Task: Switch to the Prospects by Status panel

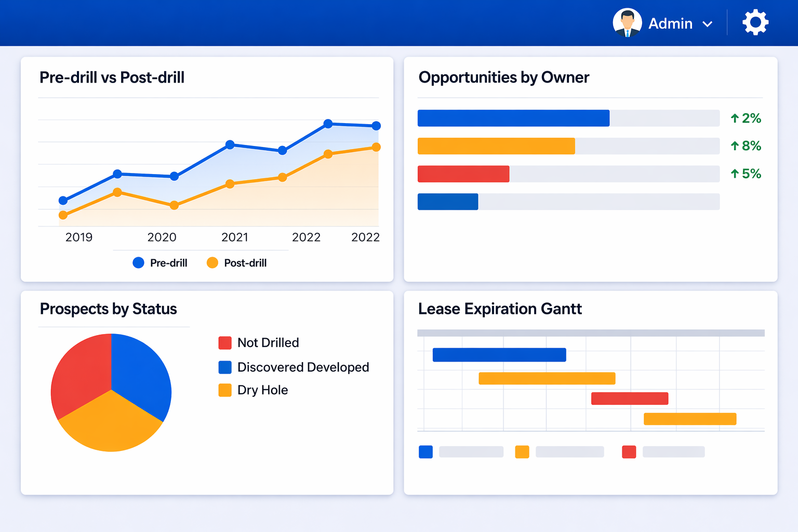Action: (x=108, y=309)
